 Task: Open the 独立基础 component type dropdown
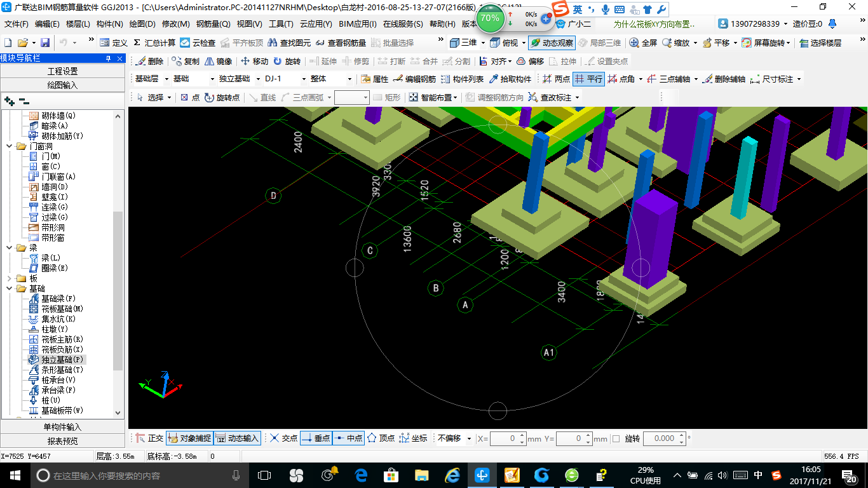coord(257,79)
